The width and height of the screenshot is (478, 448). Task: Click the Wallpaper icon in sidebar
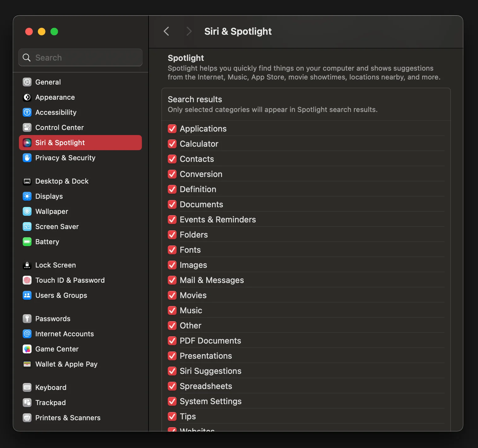click(27, 211)
